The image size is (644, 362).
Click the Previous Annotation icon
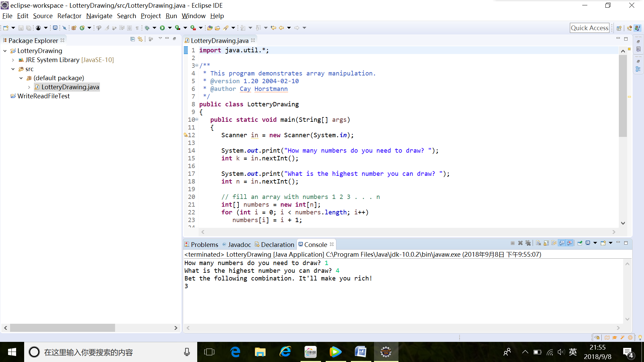(x=258, y=28)
